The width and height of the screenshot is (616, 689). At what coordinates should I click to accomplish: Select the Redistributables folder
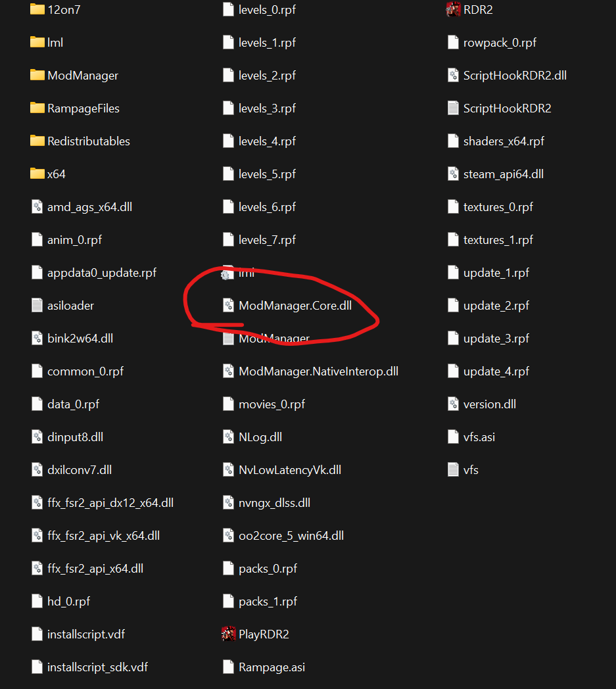tap(80, 141)
